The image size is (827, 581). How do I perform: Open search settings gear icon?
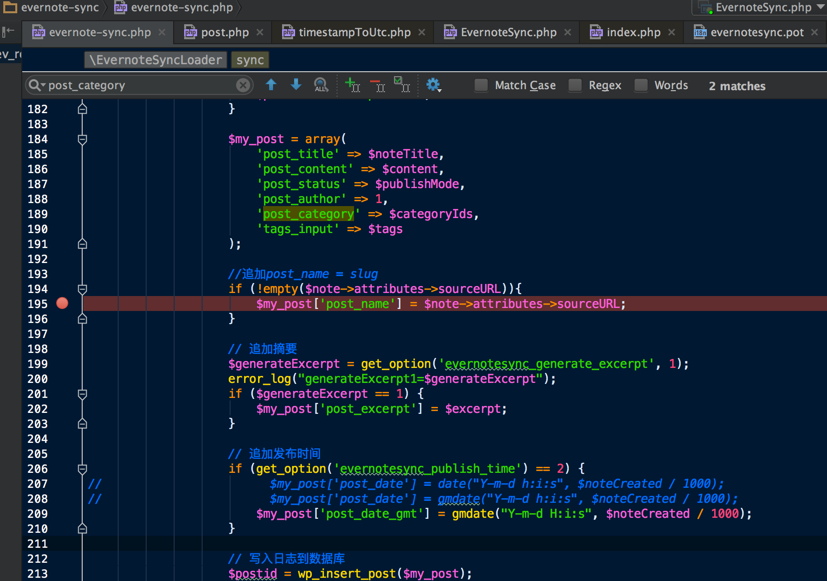click(x=433, y=85)
